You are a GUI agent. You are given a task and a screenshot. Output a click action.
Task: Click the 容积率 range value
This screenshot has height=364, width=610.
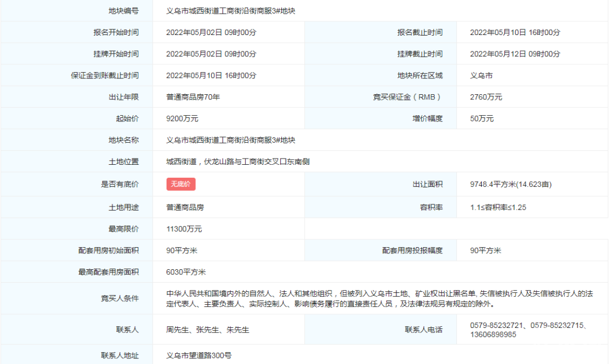point(498,207)
